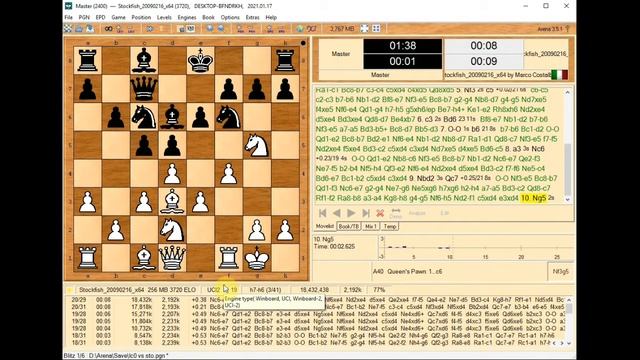Click the load engine 2 toolbar icon
Screen dimensions: 640x360
(x=131, y=29)
